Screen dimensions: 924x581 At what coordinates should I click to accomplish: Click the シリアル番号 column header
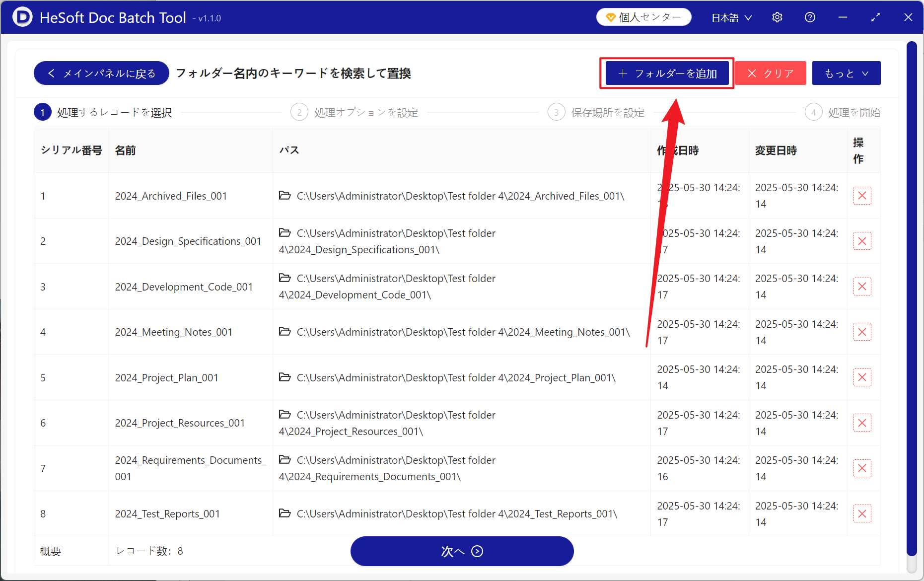[x=71, y=150]
